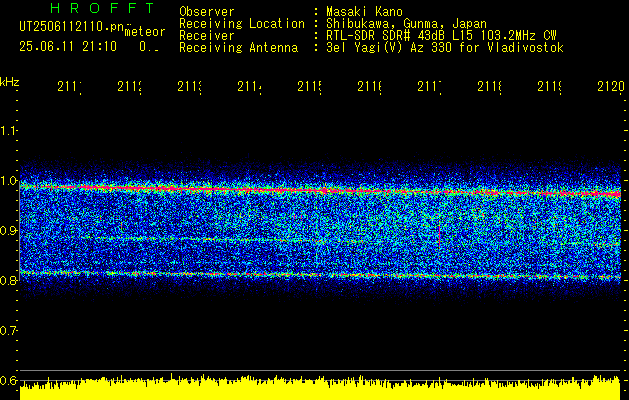629x400 pixels.
Task: Click the 2117 time marker
Action: 430,86
